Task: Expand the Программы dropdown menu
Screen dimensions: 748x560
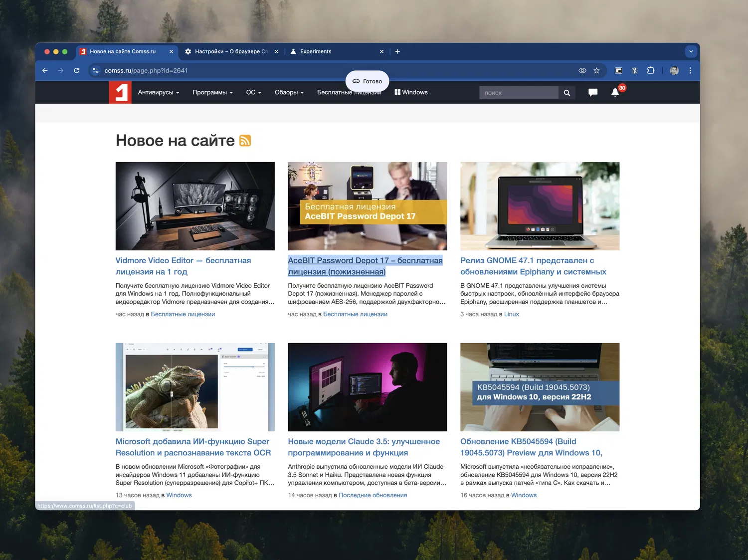Action: [x=212, y=92]
